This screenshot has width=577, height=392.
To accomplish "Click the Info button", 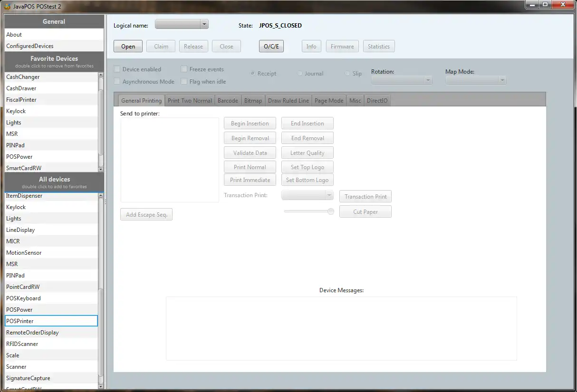I will pos(311,46).
